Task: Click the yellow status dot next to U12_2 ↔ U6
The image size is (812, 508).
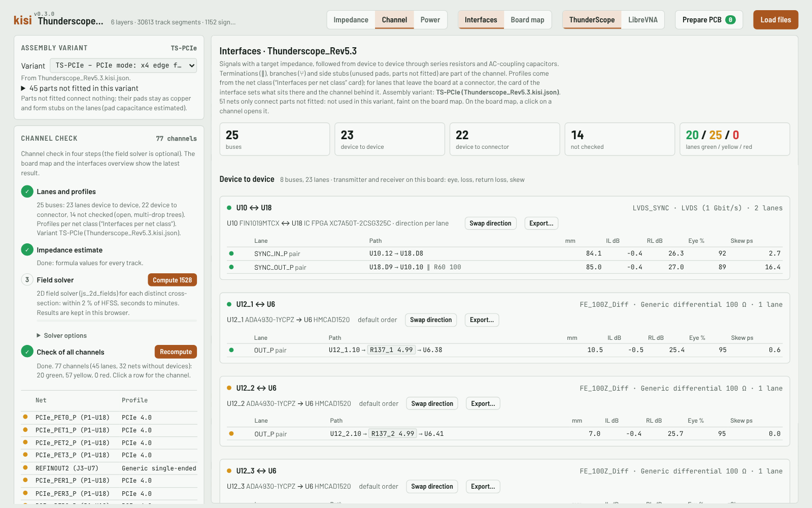Action: click(229, 388)
